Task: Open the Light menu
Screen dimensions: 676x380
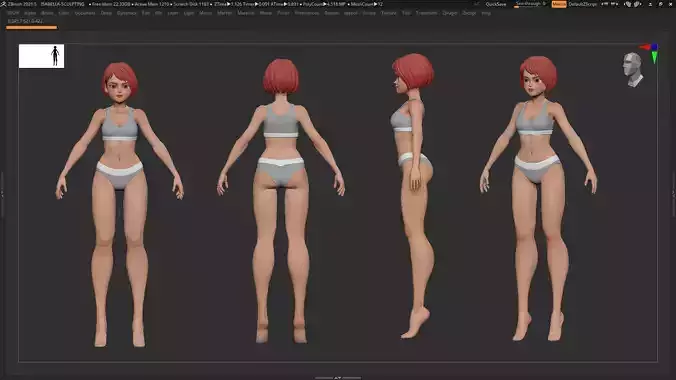Action: [x=189, y=13]
